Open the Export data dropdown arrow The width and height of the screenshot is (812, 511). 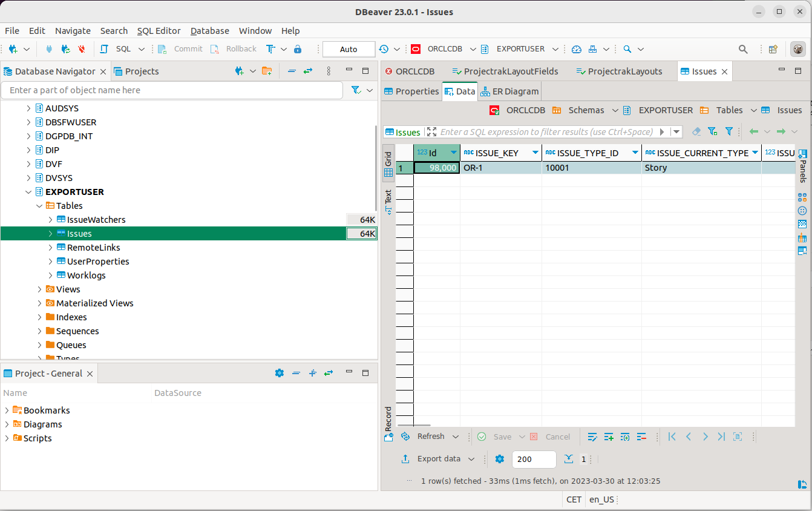[471, 459]
